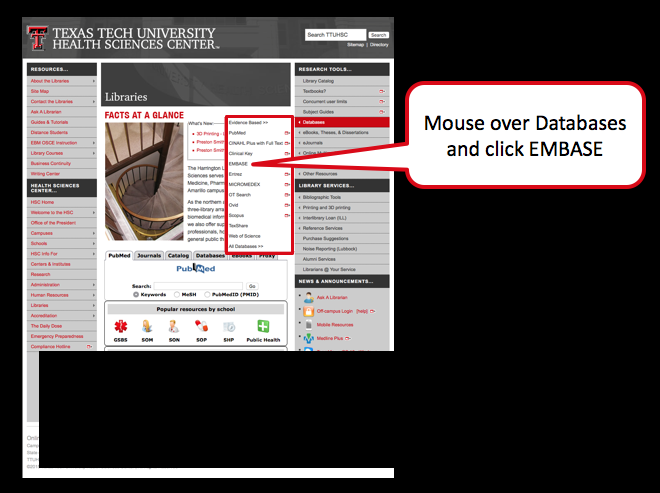This screenshot has height=493, width=660.
Task: Click the PubMed Search text field
Action: (198, 286)
